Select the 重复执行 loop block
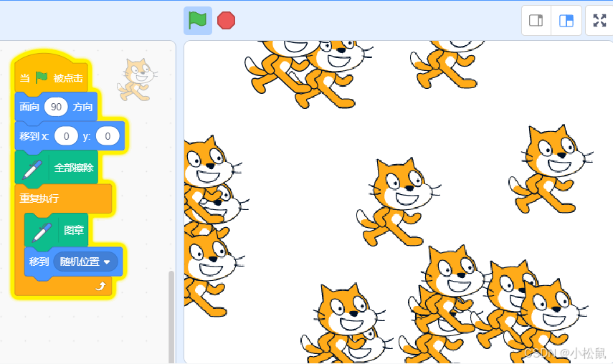This screenshot has height=364, width=613. (x=63, y=198)
